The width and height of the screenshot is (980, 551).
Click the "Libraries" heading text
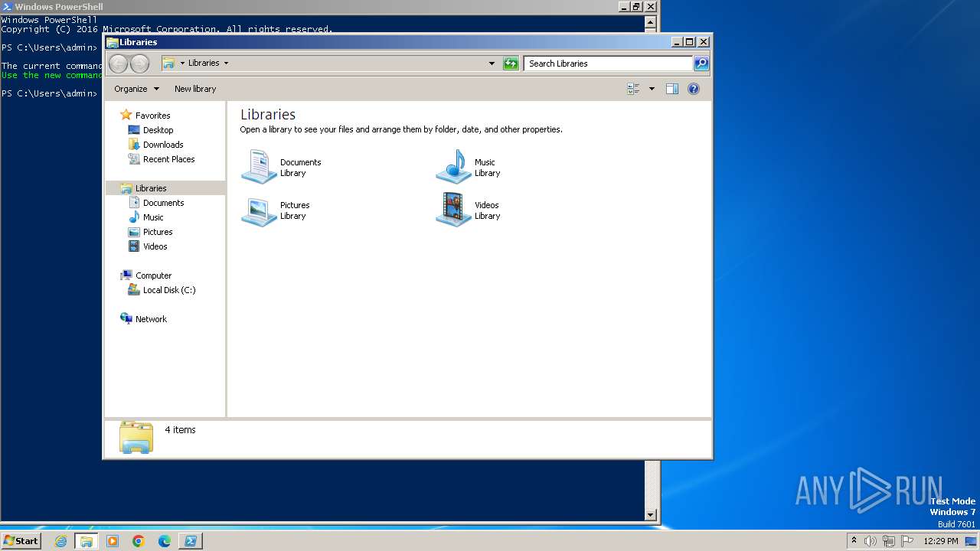tap(268, 114)
